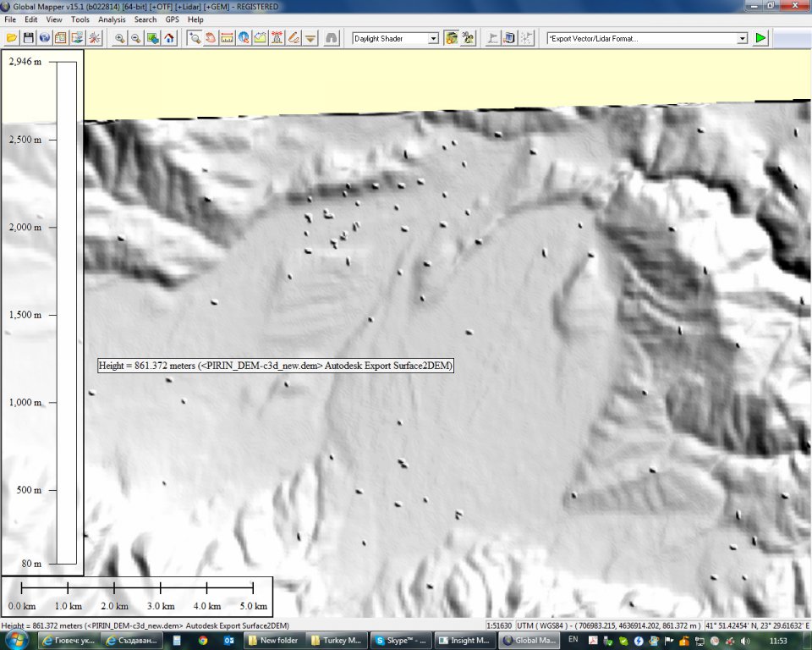Click the green Run command arrow button

[x=760, y=38]
